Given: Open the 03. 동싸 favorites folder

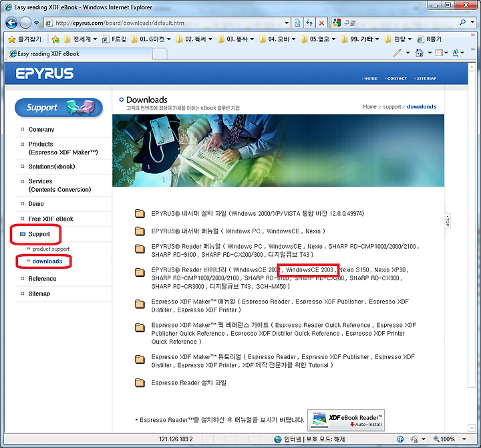Looking at the screenshot, I should point(236,39).
